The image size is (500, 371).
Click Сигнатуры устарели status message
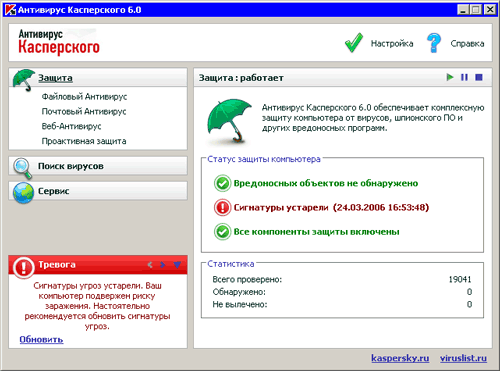point(331,207)
